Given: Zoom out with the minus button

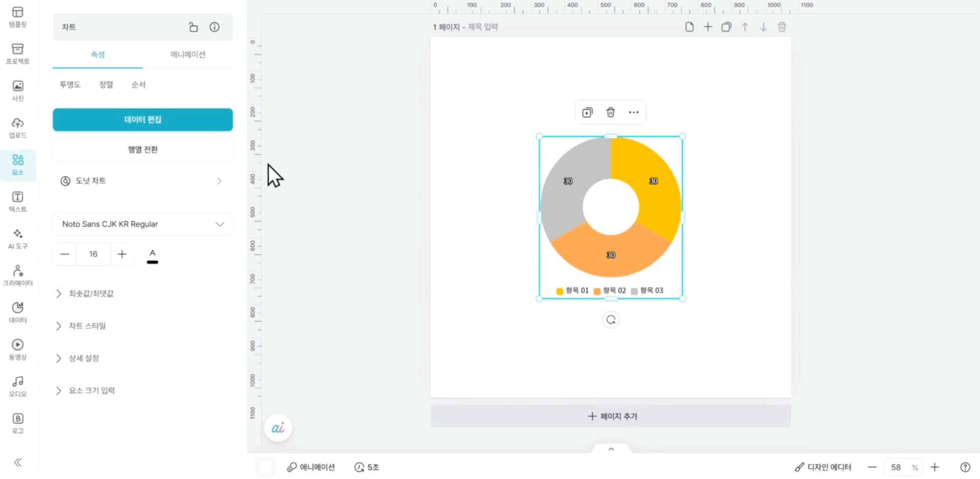Looking at the screenshot, I should pyautogui.click(x=872, y=467).
